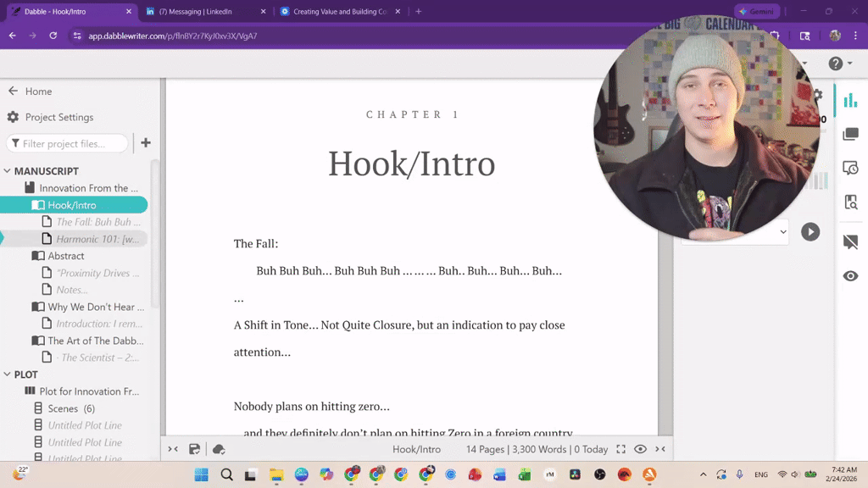Screen dimensions: 868x488
Task: Open File Explorer from taskbar
Action: [x=276, y=474]
